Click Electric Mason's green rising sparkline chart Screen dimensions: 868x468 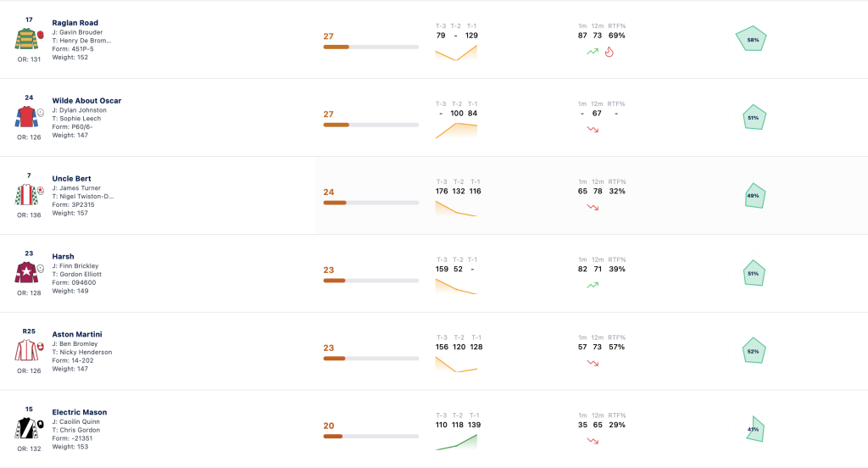[456, 442]
